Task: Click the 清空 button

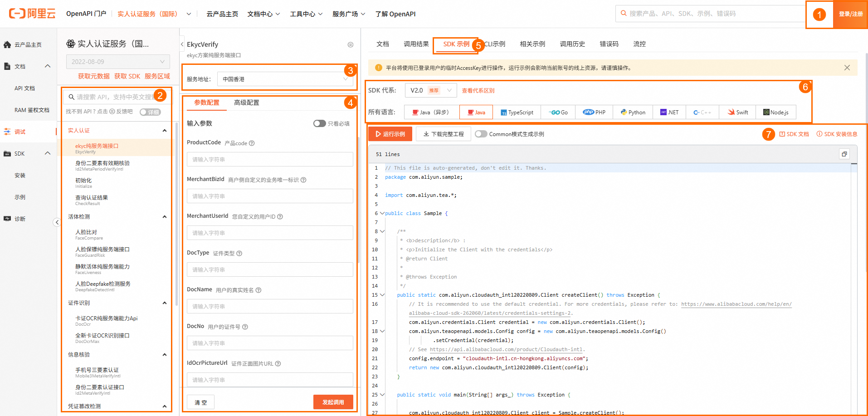Action: tap(200, 402)
